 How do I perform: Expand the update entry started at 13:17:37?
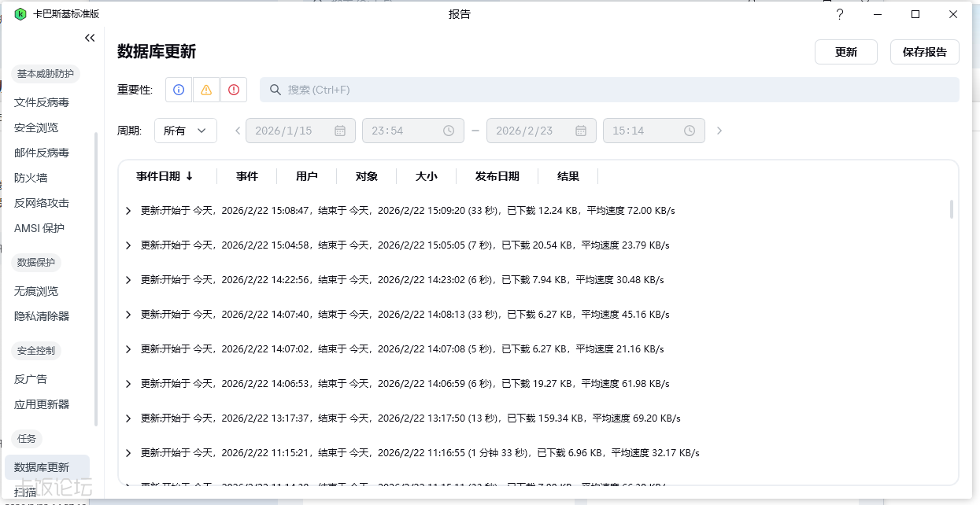click(129, 418)
